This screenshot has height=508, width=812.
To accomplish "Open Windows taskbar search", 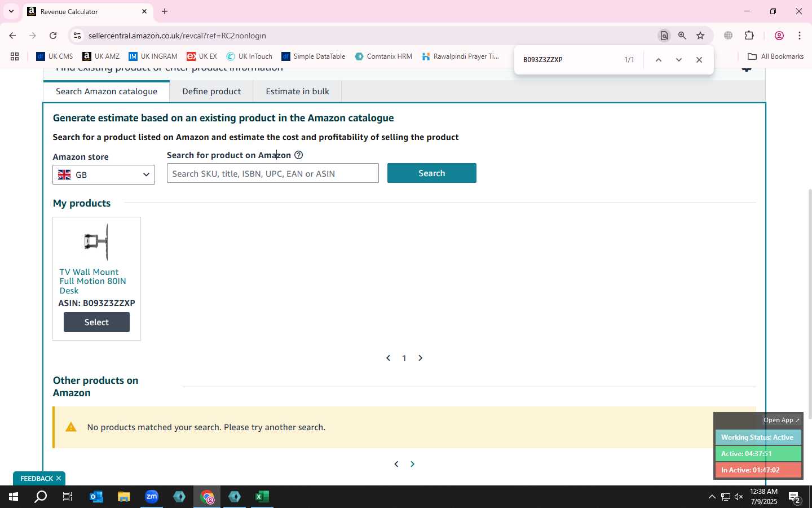I will point(41,497).
